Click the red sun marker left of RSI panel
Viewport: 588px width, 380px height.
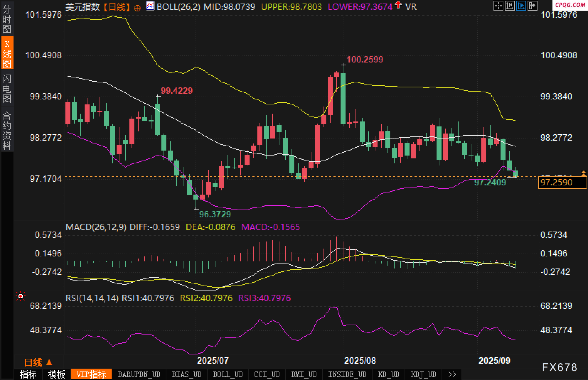pos(21,296)
